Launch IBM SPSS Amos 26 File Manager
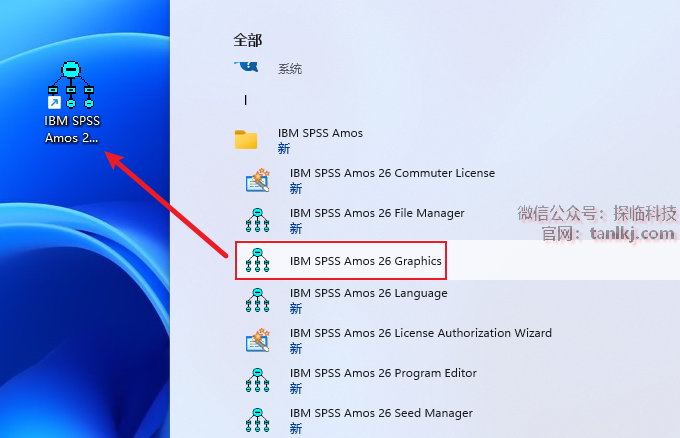The image size is (680, 438). pyautogui.click(x=377, y=213)
